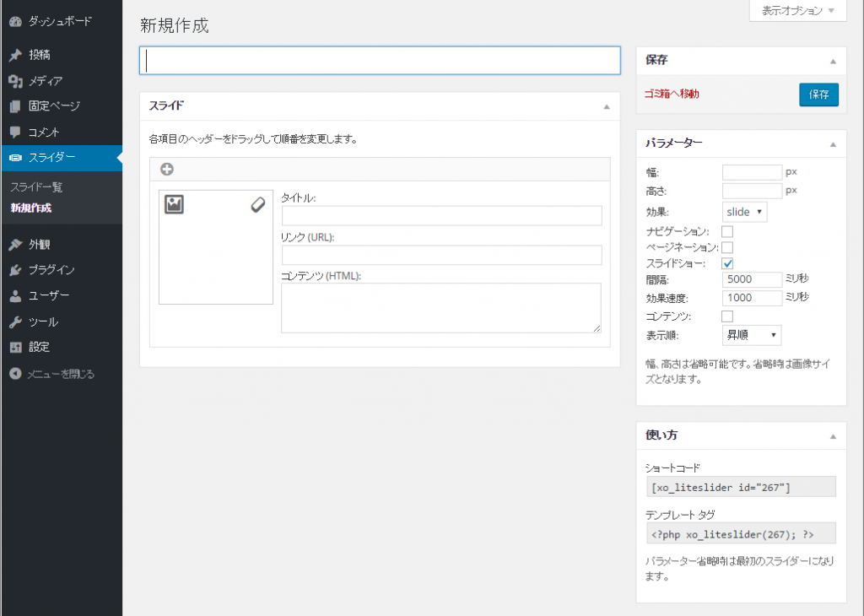Screen dimensions: 864x616
Task: Click the ツール wrench icon
Action: [x=15, y=322]
